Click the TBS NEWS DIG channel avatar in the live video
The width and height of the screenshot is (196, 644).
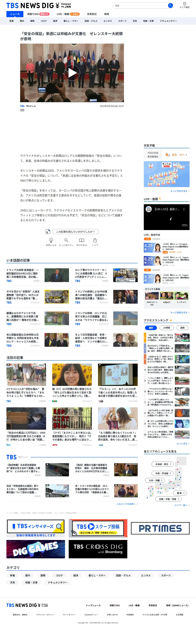(149, 209)
